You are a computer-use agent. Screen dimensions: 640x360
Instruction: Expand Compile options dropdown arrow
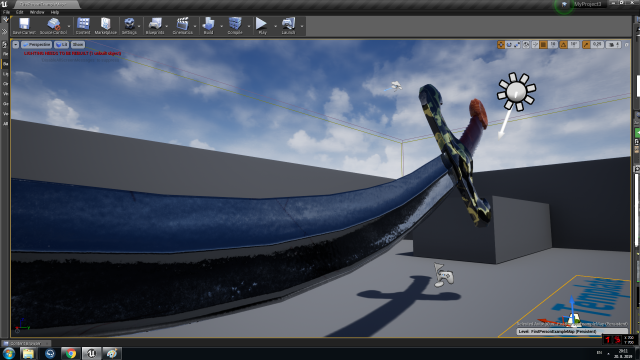(x=249, y=27)
